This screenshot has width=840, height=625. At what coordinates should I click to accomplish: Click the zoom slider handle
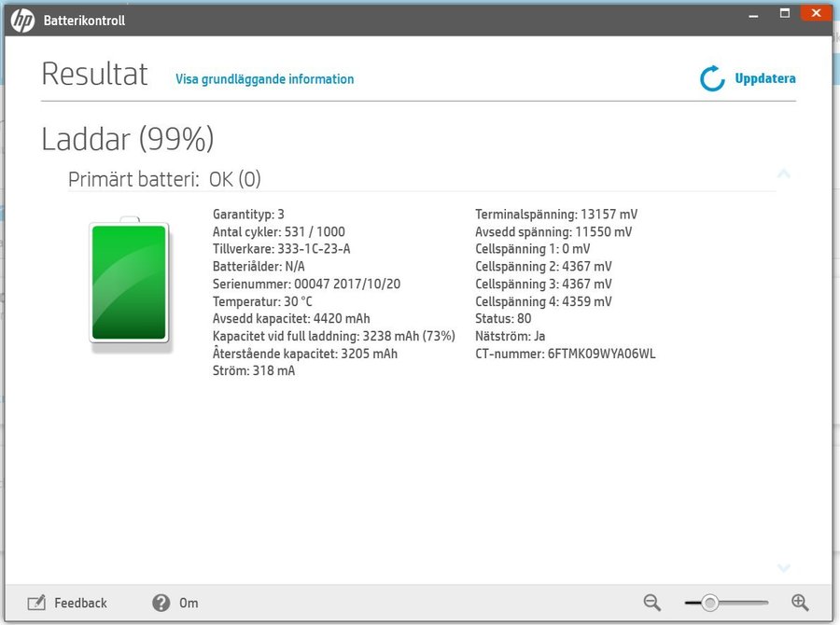(710, 603)
